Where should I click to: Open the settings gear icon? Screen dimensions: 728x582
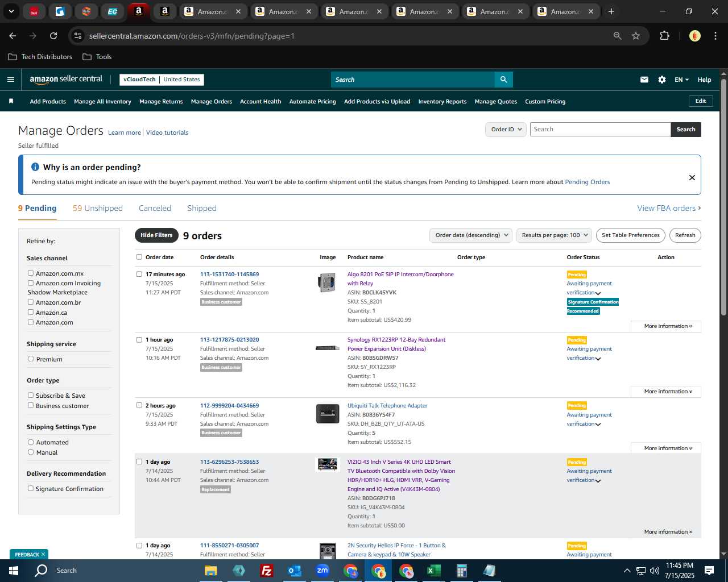[x=662, y=80]
